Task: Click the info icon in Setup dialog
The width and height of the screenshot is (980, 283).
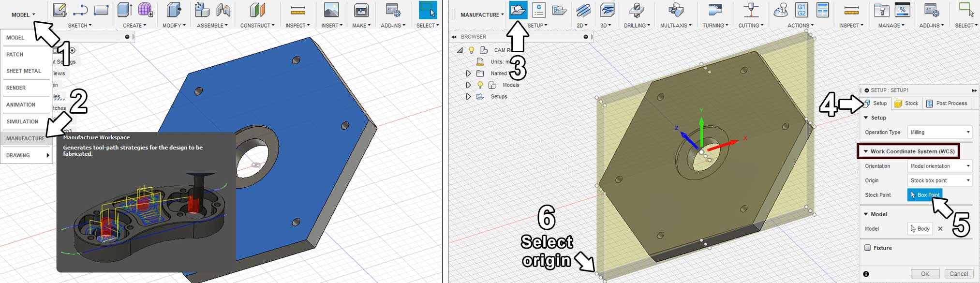Action: [x=866, y=274]
